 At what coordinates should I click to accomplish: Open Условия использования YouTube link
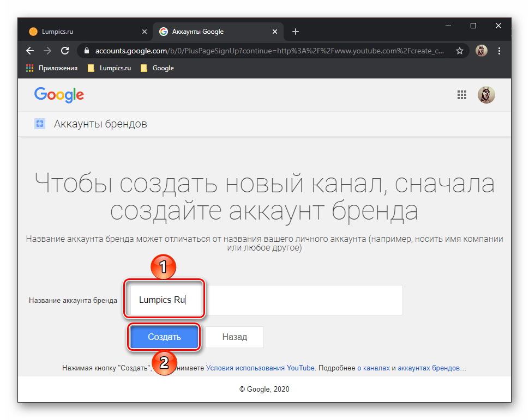[x=260, y=368]
